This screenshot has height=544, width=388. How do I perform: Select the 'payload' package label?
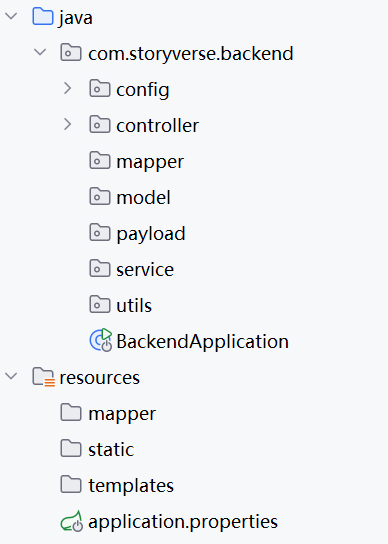[151, 234]
